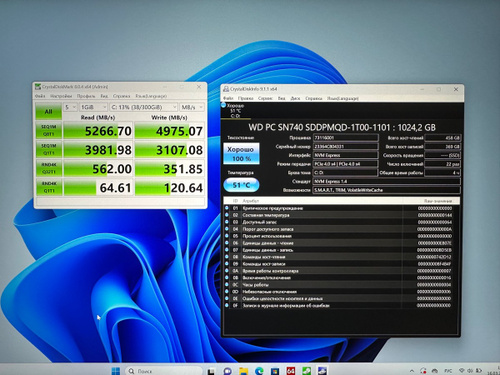This screenshot has height=375, width=500.
Task: Open the test count dropdown showing 5
Action: click(x=70, y=107)
